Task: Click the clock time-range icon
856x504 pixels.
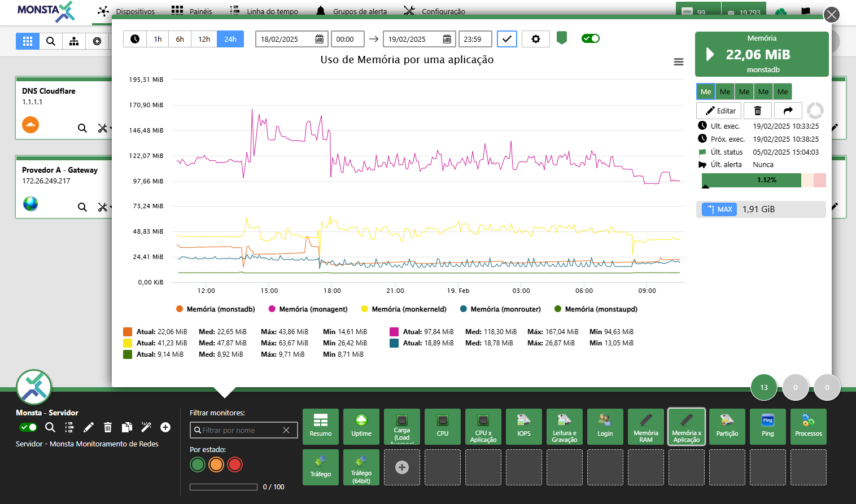Action: point(135,39)
